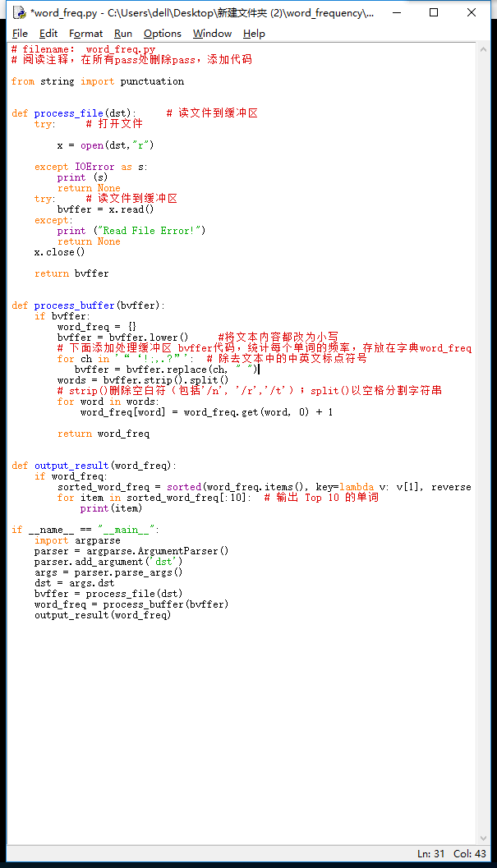Click the 'for ch in' loop line
497x868 pixels.
click(126, 359)
